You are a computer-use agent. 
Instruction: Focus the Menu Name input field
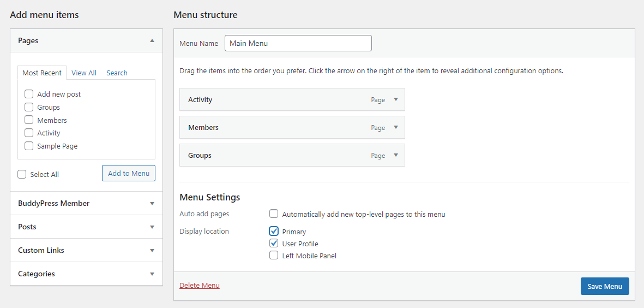click(x=298, y=43)
